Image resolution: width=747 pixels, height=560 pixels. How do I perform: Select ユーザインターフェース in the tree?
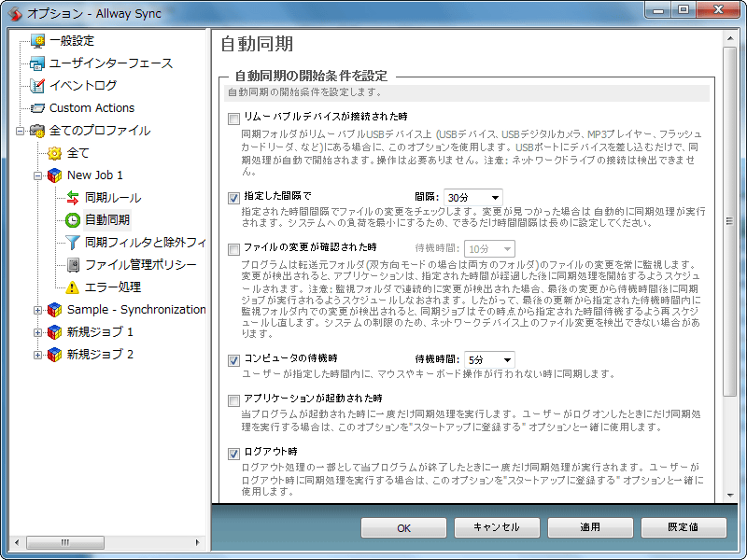pyautogui.click(x=111, y=63)
